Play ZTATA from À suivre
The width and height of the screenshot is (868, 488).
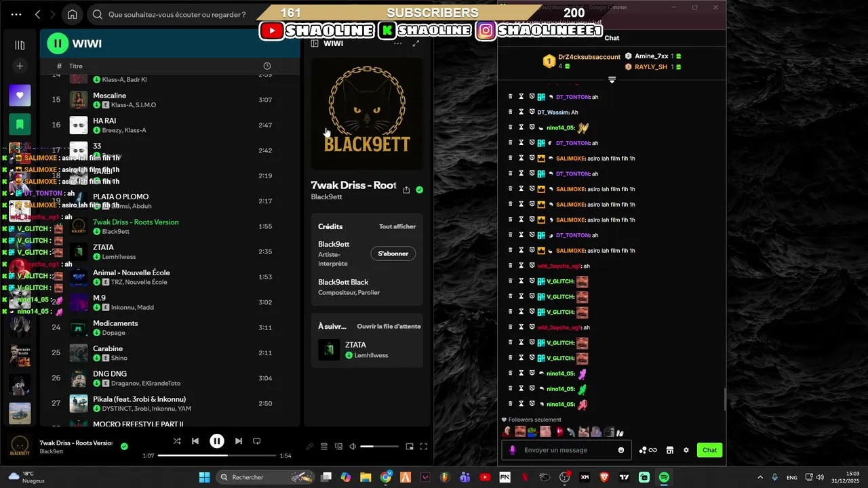click(x=367, y=350)
